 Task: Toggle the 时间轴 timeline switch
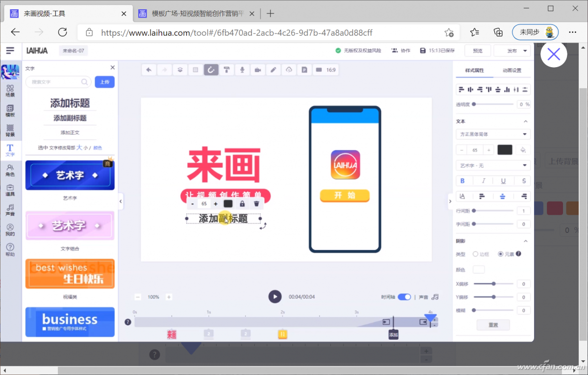404,297
